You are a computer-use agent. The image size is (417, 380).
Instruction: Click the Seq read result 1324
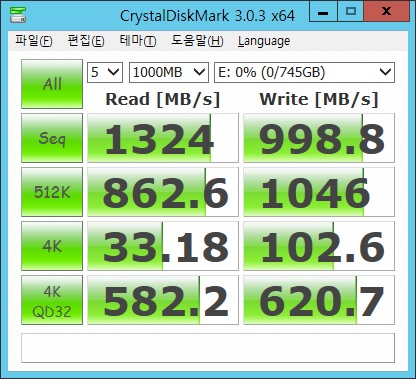163,138
